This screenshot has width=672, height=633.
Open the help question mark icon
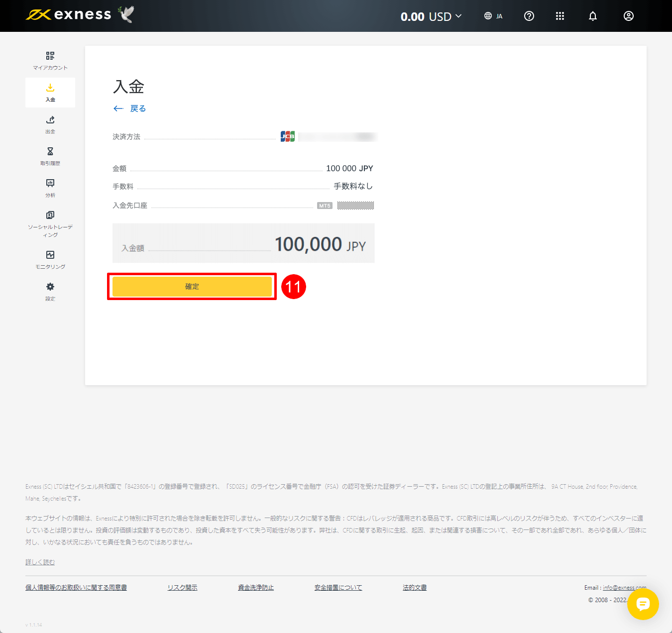click(529, 16)
